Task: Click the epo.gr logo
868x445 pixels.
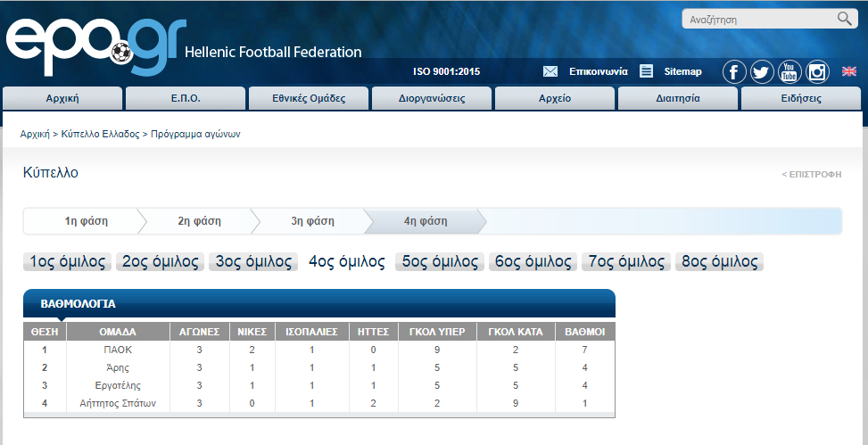Action: coord(96,47)
